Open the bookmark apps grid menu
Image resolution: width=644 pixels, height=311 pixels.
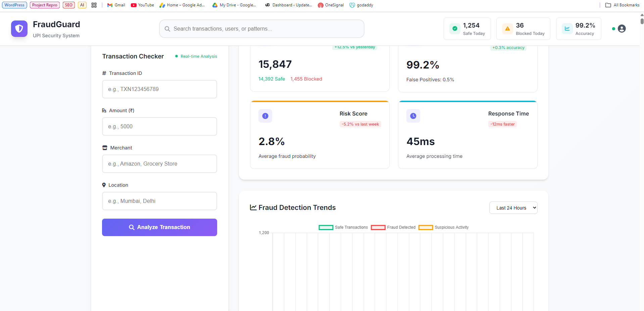[x=94, y=5]
